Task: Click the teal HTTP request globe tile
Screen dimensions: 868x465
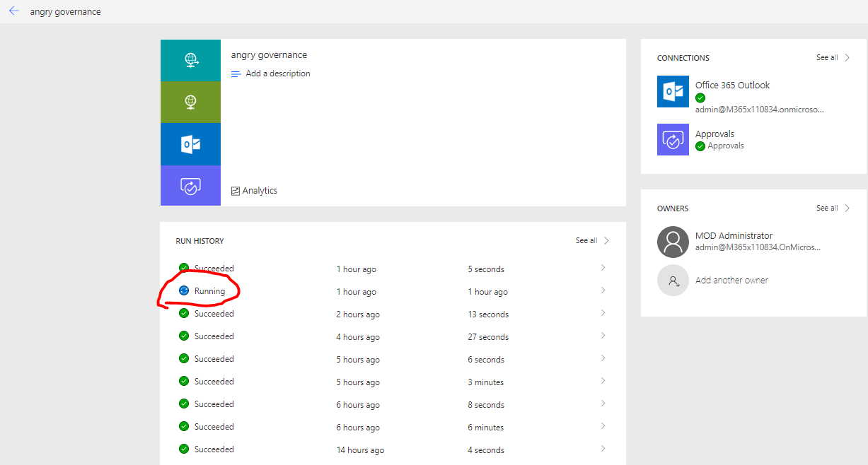Action: (190, 60)
